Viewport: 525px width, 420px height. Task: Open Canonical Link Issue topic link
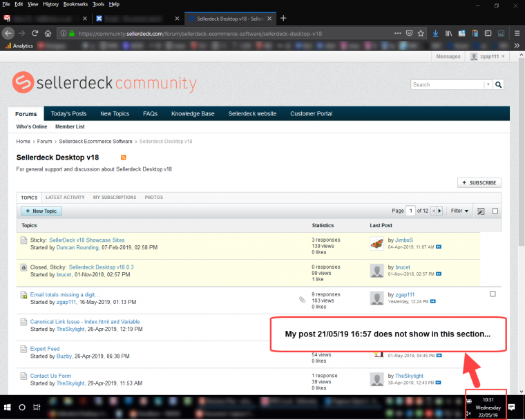(85, 322)
